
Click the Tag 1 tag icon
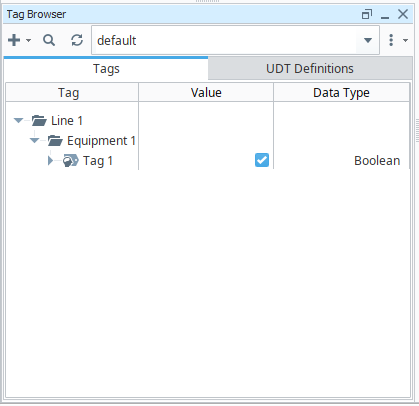(71, 161)
